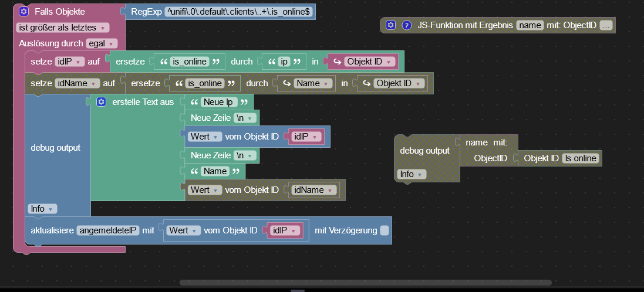This screenshot has height=292, width=644.
Task: Open Objekt ID dropdown in setze idName row
Action: (x=399, y=83)
